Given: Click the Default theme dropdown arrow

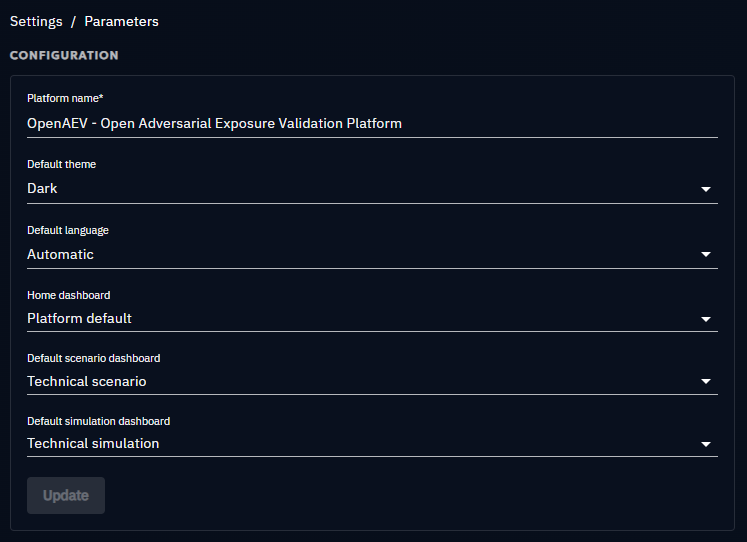Looking at the screenshot, I should [706, 189].
